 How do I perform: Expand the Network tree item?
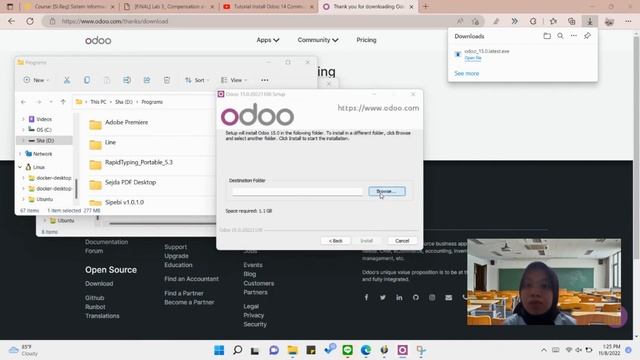click(20, 154)
